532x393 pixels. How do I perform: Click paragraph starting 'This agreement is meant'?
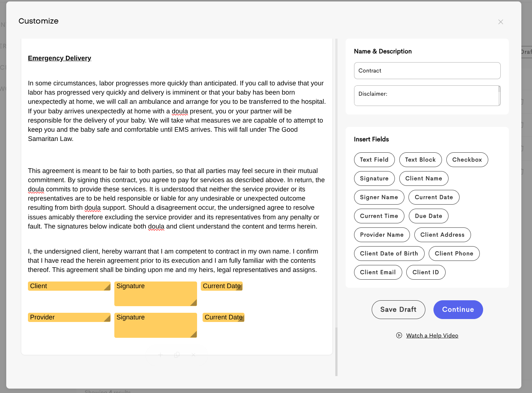tap(176, 198)
